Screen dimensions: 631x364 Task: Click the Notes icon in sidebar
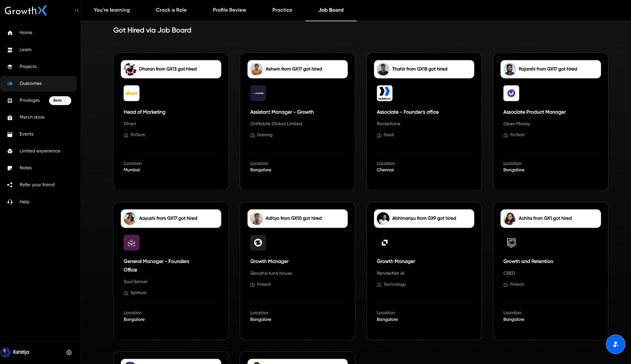[x=10, y=168]
